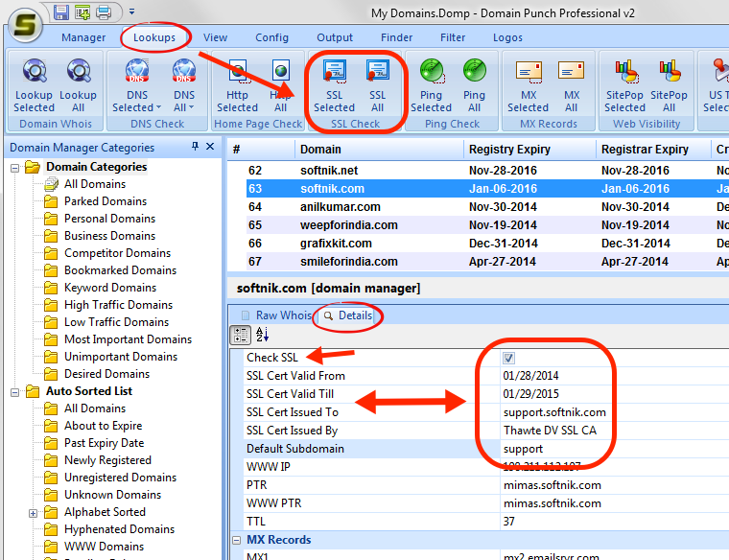The height and width of the screenshot is (560, 729).
Task: Run Http Selected home page check
Action: pos(237,85)
